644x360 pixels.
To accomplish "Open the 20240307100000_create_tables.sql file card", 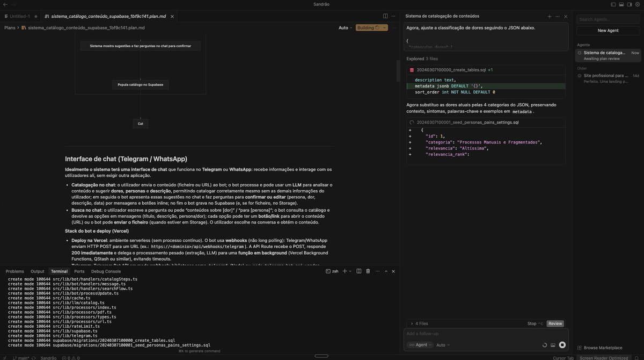I will point(486,70).
